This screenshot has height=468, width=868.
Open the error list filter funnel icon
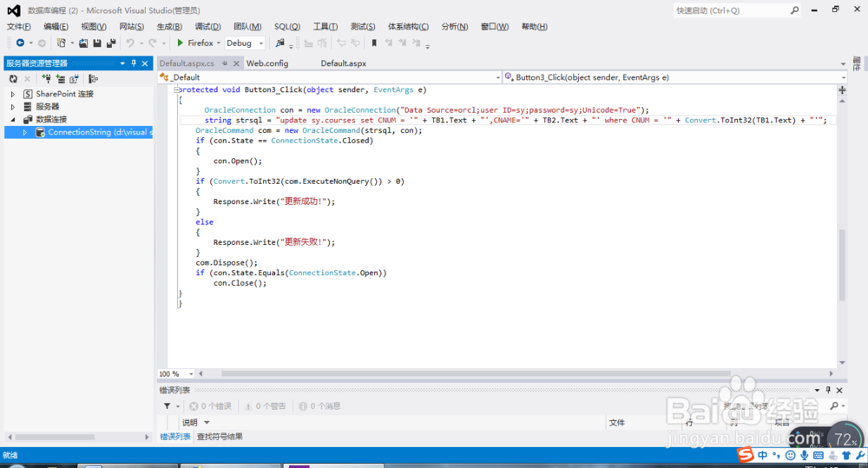(x=168, y=406)
